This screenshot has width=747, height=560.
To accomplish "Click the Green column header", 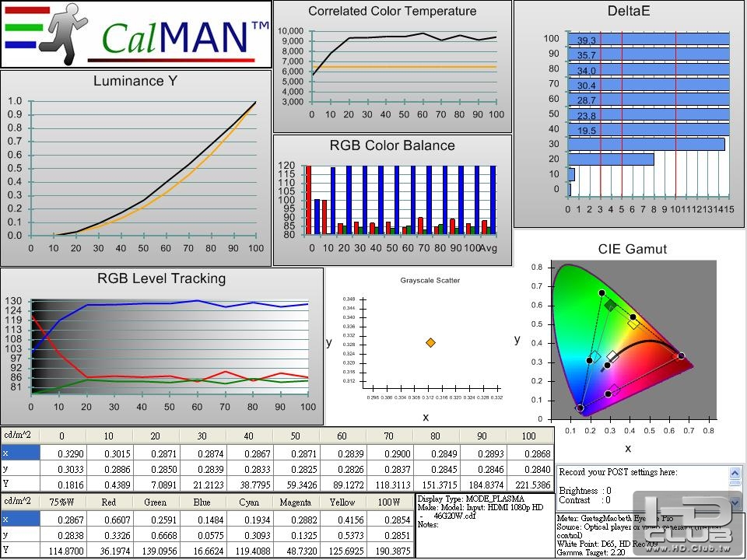I will [156, 502].
